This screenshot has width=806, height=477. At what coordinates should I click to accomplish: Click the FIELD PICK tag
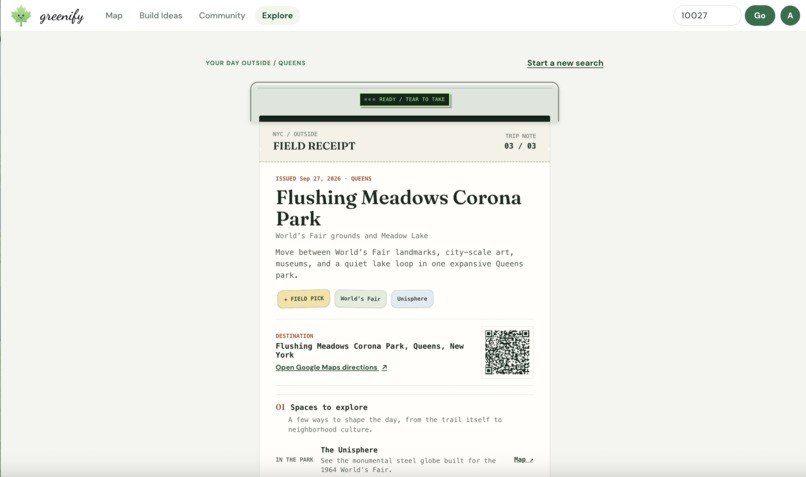tap(304, 299)
